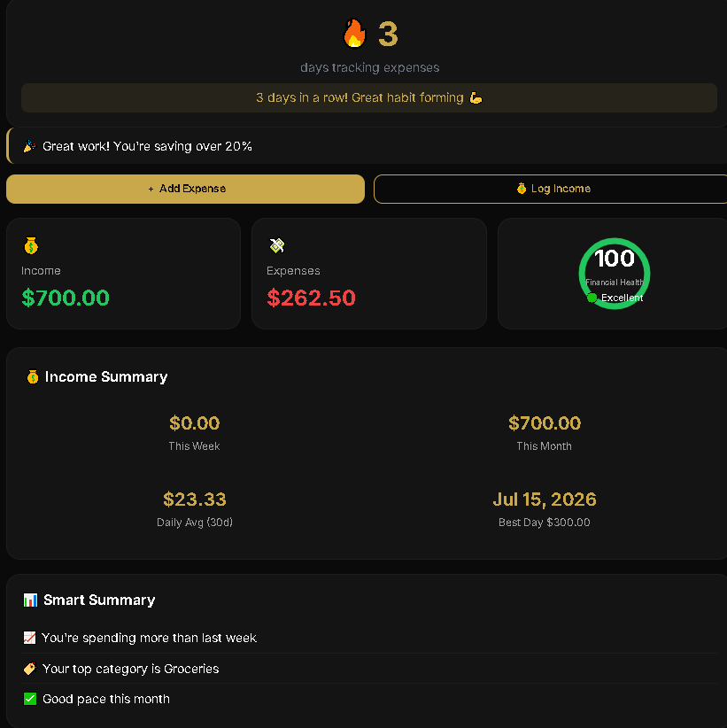Click the upward trend chart icon
The height and width of the screenshot is (728, 727).
(30, 638)
